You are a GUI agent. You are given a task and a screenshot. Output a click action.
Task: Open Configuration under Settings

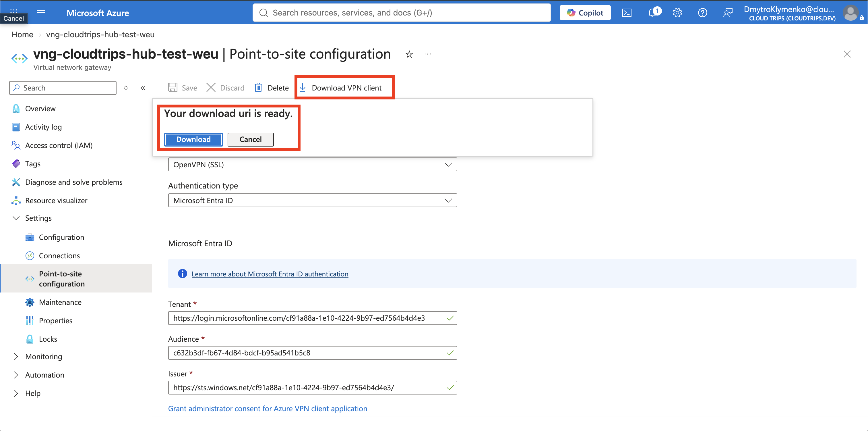pos(61,237)
